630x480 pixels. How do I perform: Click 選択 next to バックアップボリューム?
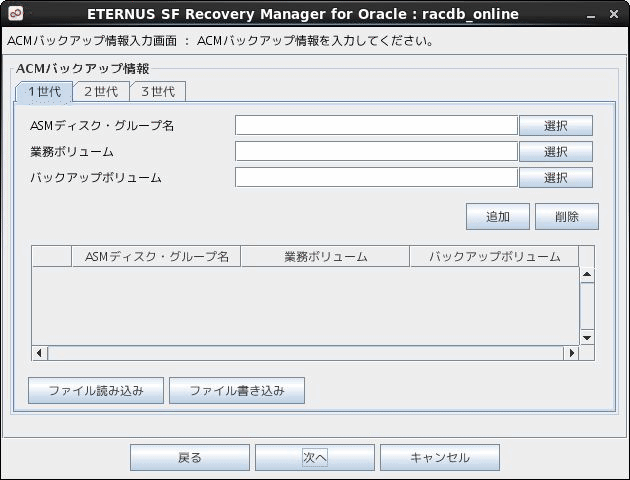[556, 178]
